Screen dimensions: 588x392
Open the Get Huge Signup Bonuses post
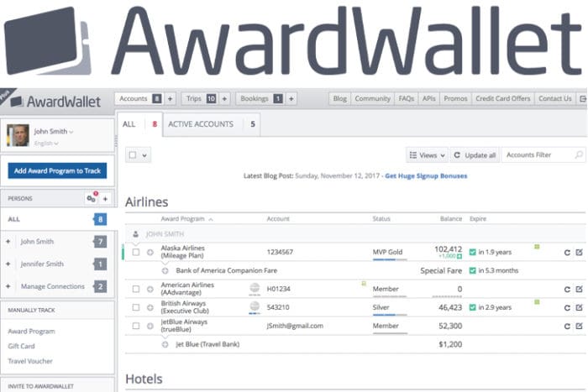[x=426, y=175]
